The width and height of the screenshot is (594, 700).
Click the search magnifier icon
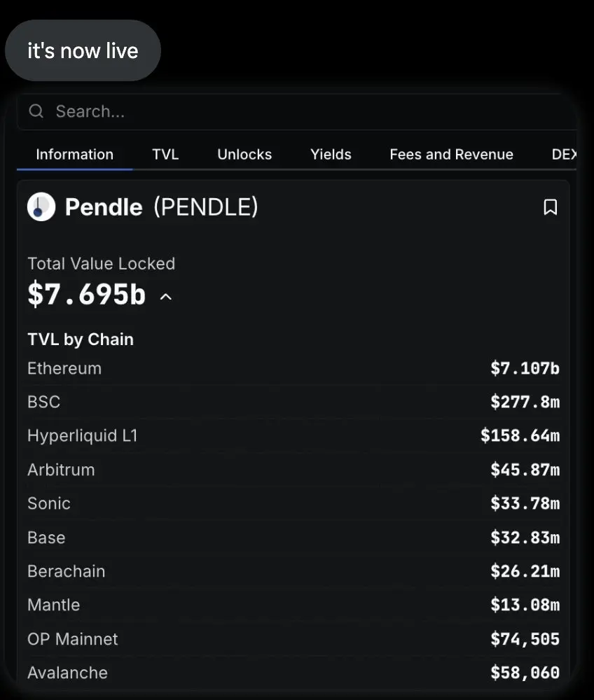pyautogui.click(x=36, y=111)
